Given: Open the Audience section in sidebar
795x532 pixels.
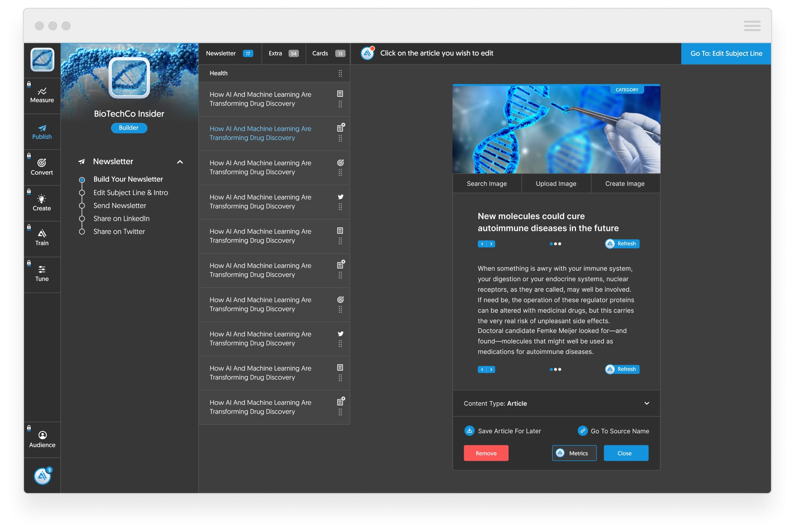Looking at the screenshot, I should tap(42, 440).
